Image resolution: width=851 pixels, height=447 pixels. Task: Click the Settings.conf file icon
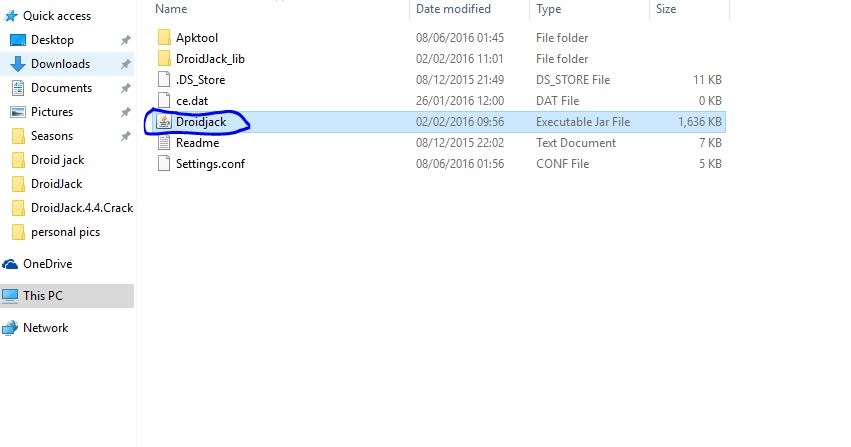coord(164,163)
